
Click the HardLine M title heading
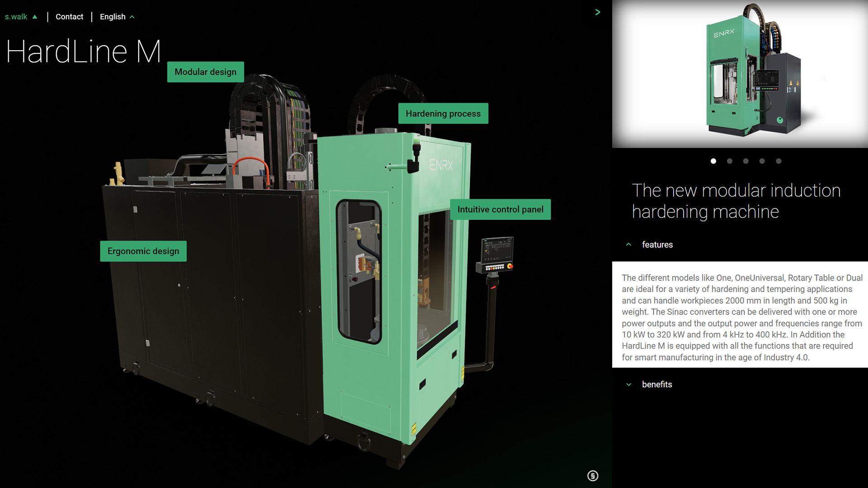(x=84, y=52)
